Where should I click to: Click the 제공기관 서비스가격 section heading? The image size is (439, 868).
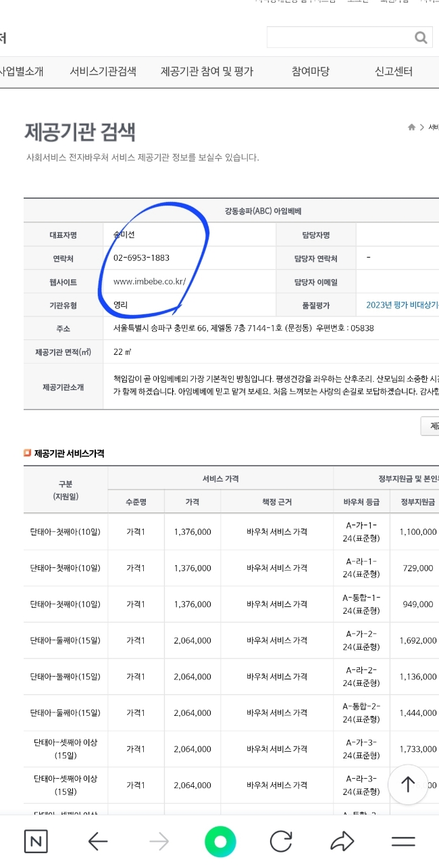tap(69, 453)
